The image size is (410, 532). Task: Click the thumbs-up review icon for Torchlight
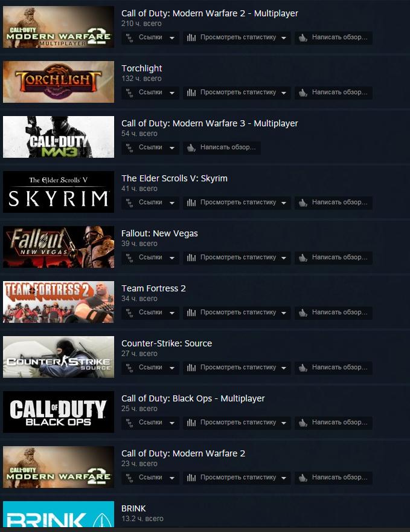point(303,92)
